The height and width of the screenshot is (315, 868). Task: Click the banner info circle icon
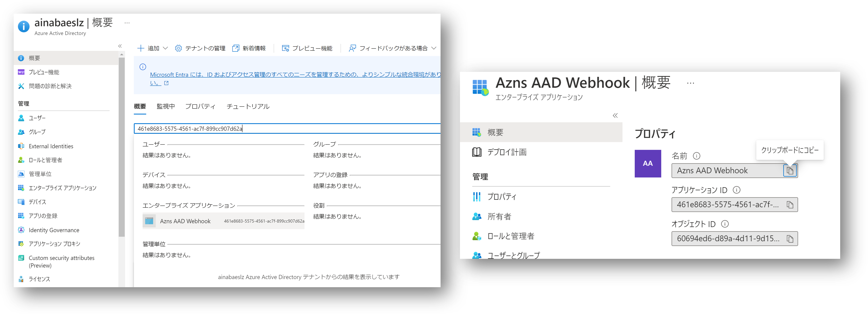[143, 67]
